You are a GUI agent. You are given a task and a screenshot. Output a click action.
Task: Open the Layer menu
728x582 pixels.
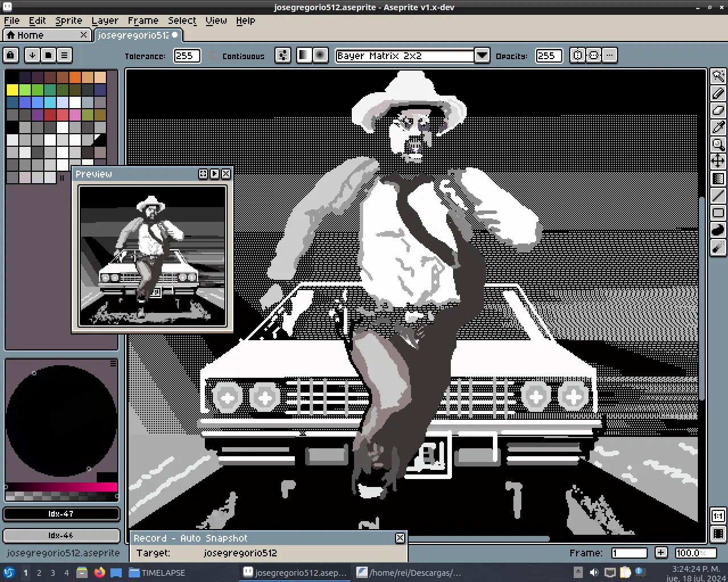[105, 20]
